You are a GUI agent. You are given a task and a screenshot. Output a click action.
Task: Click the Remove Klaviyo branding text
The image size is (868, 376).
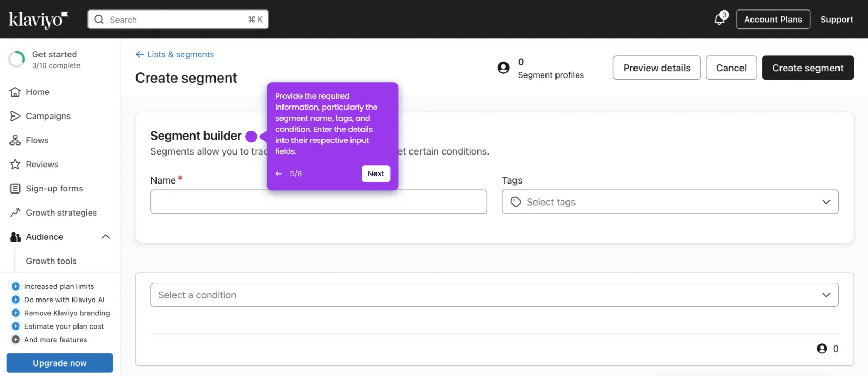(67, 313)
